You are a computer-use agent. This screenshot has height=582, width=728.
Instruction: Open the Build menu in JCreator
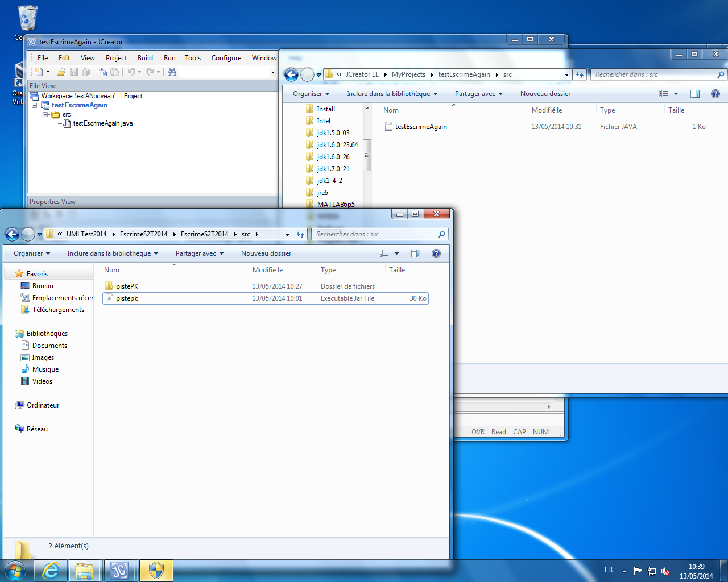tap(145, 58)
